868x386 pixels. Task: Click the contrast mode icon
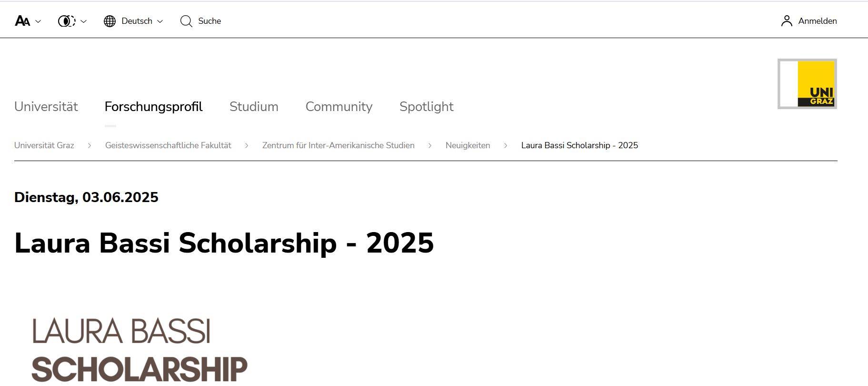[x=67, y=21]
